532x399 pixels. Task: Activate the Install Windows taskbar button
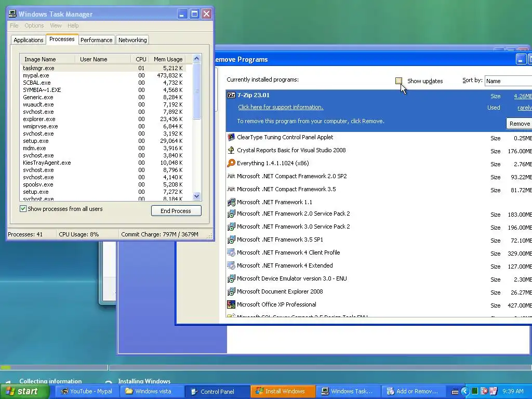tap(283, 392)
